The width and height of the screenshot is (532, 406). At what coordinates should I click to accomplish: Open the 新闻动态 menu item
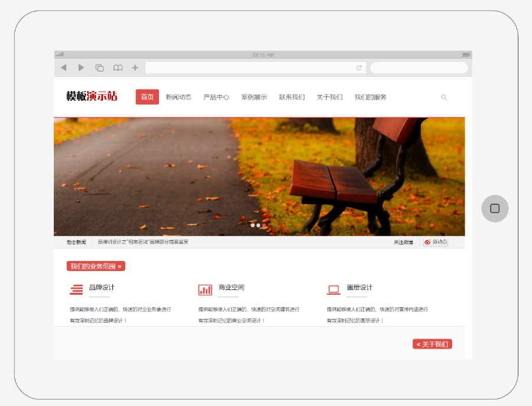click(x=179, y=97)
